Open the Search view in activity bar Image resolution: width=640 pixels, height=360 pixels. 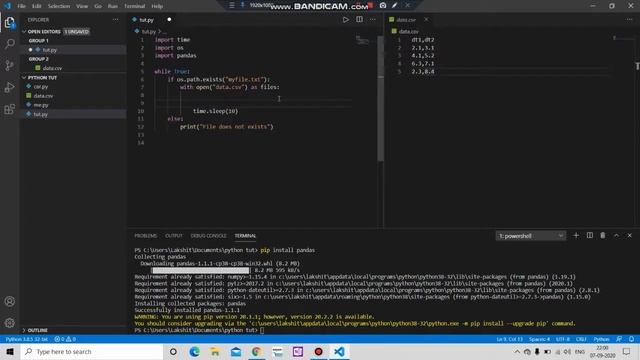coord(9,44)
